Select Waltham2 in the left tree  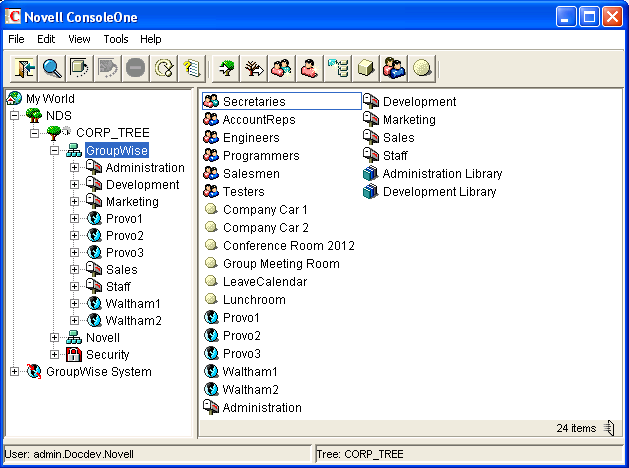134,320
